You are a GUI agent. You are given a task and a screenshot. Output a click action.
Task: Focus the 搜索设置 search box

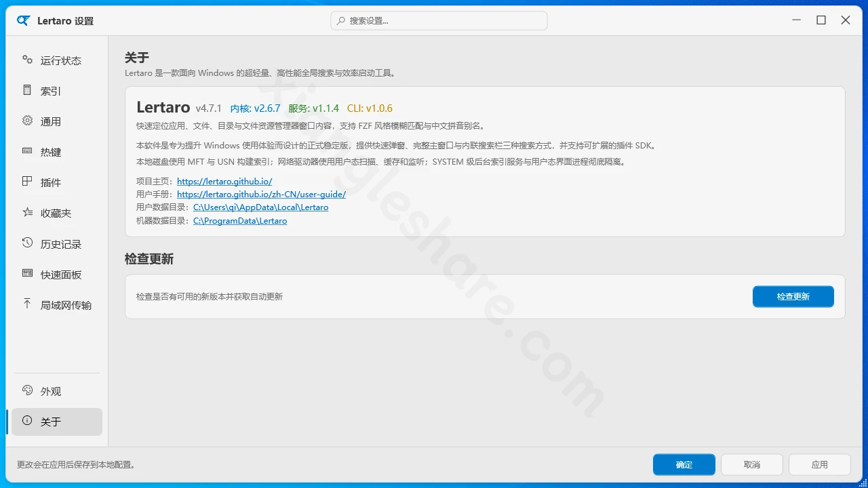[x=439, y=20]
